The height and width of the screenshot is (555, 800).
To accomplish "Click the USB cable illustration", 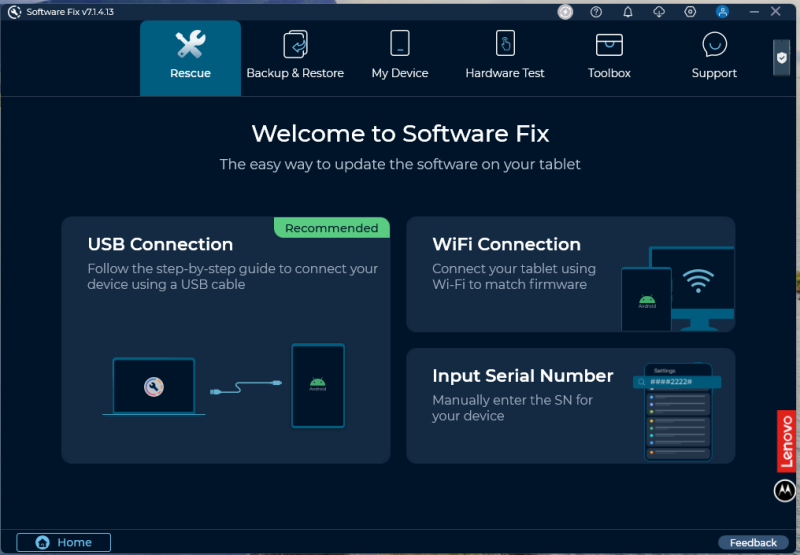I will tap(246, 387).
